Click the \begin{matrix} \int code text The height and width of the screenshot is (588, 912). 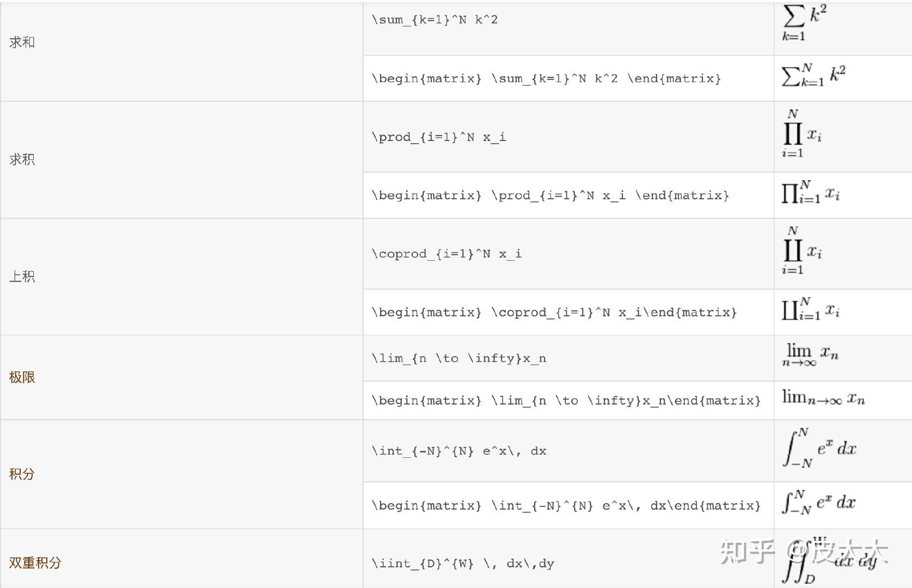pyautogui.click(x=566, y=506)
